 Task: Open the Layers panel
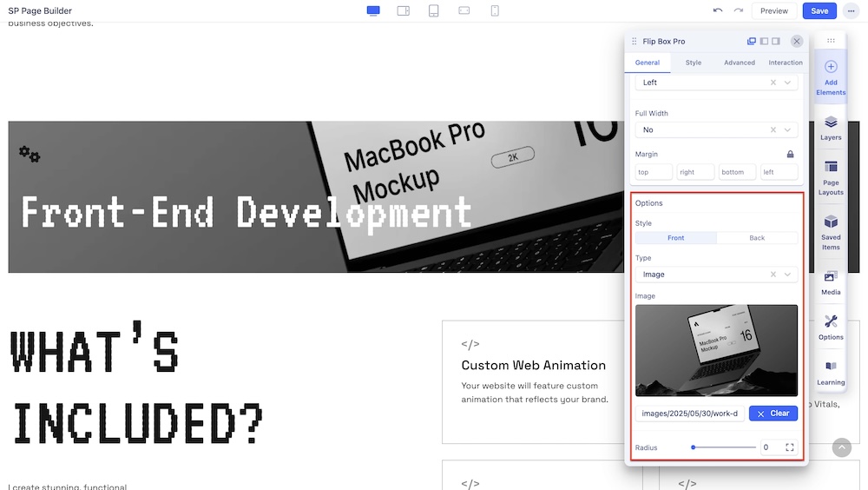point(831,128)
